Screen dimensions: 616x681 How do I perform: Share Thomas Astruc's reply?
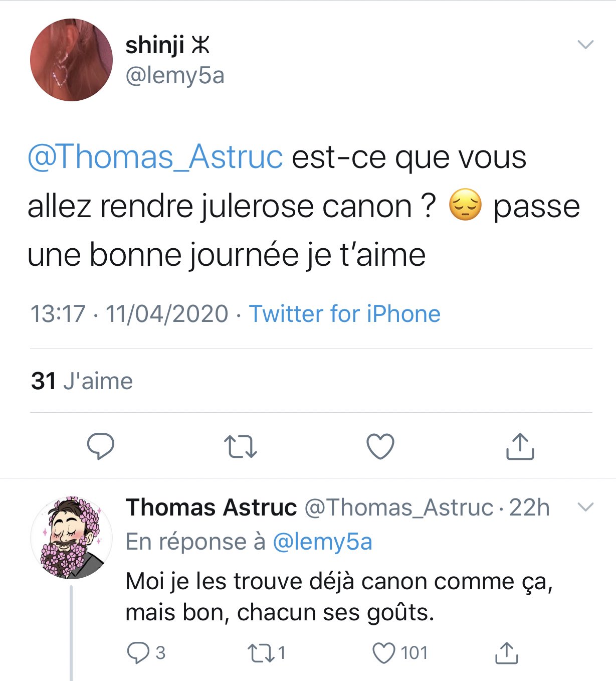(x=506, y=652)
